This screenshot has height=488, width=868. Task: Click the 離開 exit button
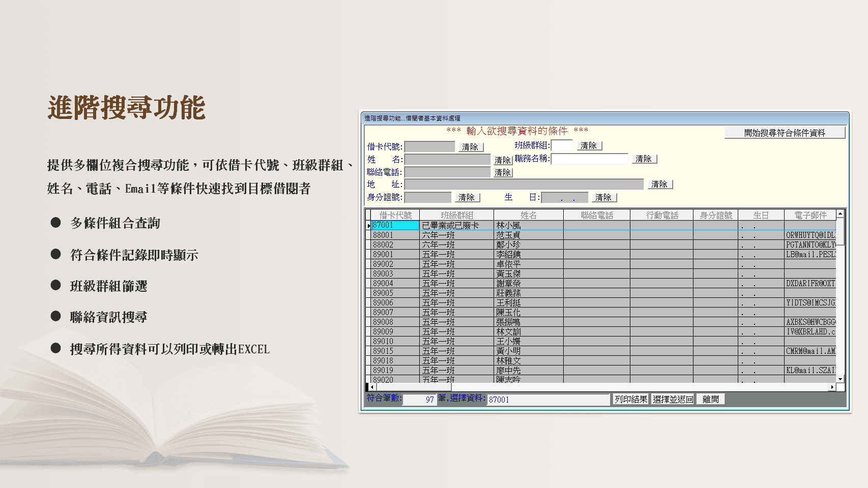710,399
